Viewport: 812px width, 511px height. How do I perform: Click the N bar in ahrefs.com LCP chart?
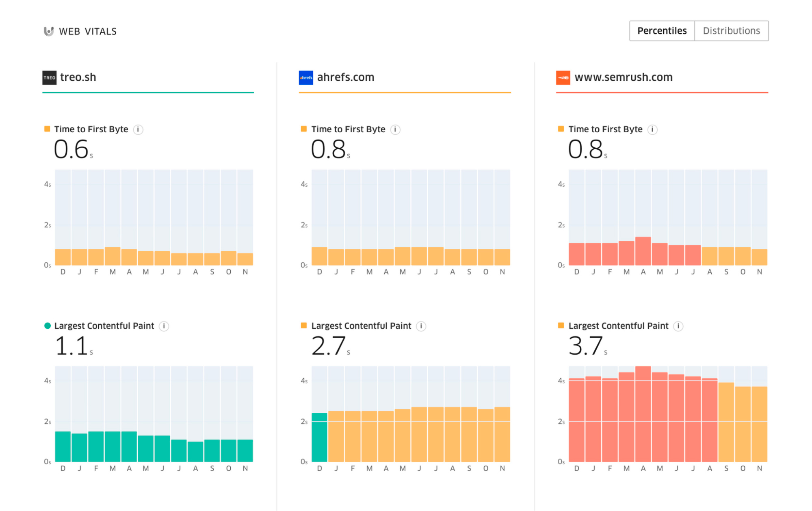pyautogui.click(x=502, y=434)
